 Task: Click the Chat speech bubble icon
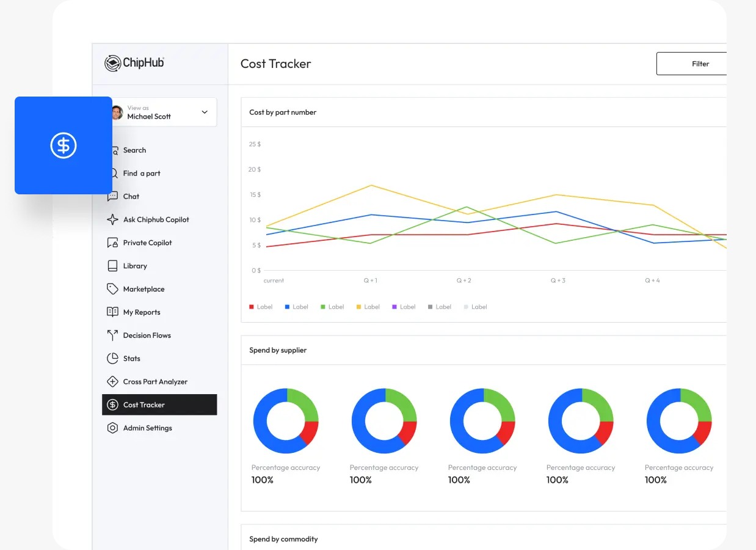112,196
